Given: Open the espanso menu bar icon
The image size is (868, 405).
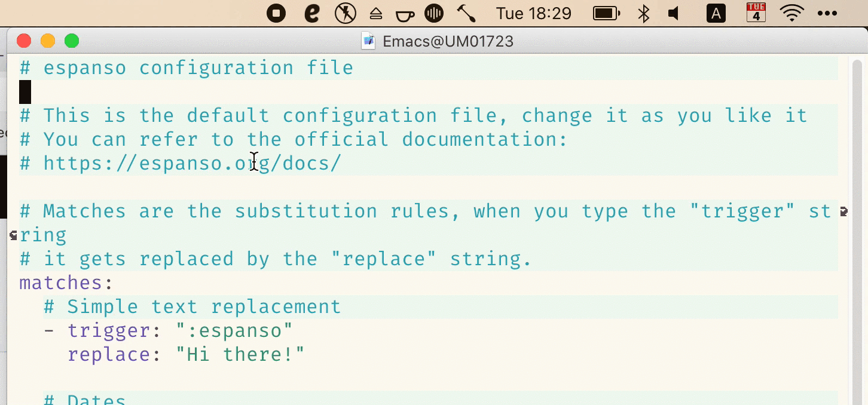Looking at the screenshot, I should click(311, 13).
